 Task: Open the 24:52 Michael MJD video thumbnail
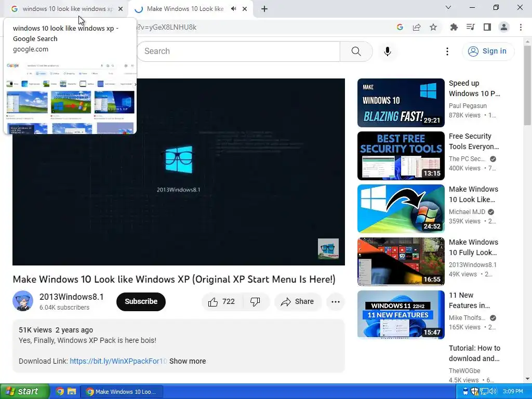(x=401, y=209)
